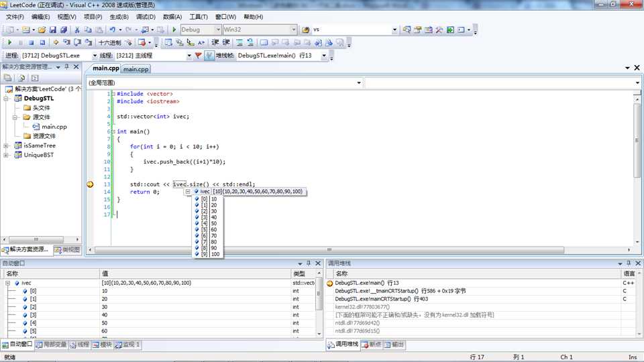Start debugging with green play in standard toolbar

[x=174, y=29]
